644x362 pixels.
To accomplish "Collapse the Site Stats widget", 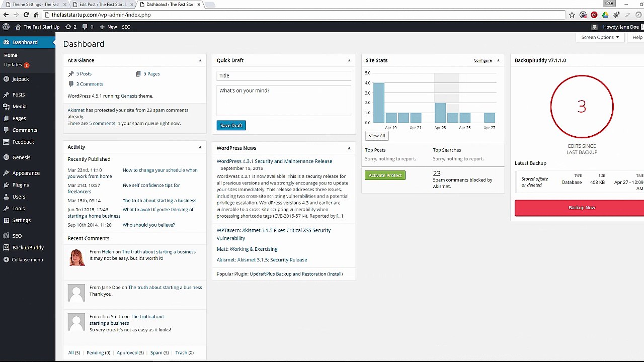I will point(498,60).
